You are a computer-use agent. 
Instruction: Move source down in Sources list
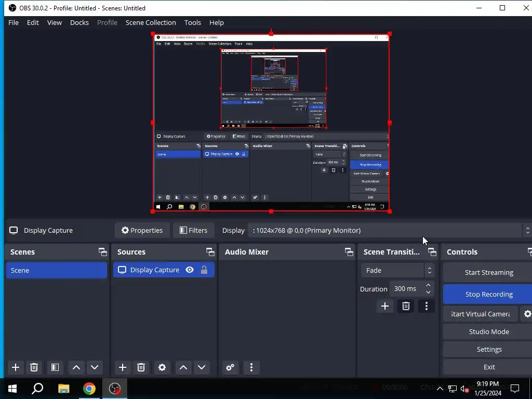[x=202, y=367]
